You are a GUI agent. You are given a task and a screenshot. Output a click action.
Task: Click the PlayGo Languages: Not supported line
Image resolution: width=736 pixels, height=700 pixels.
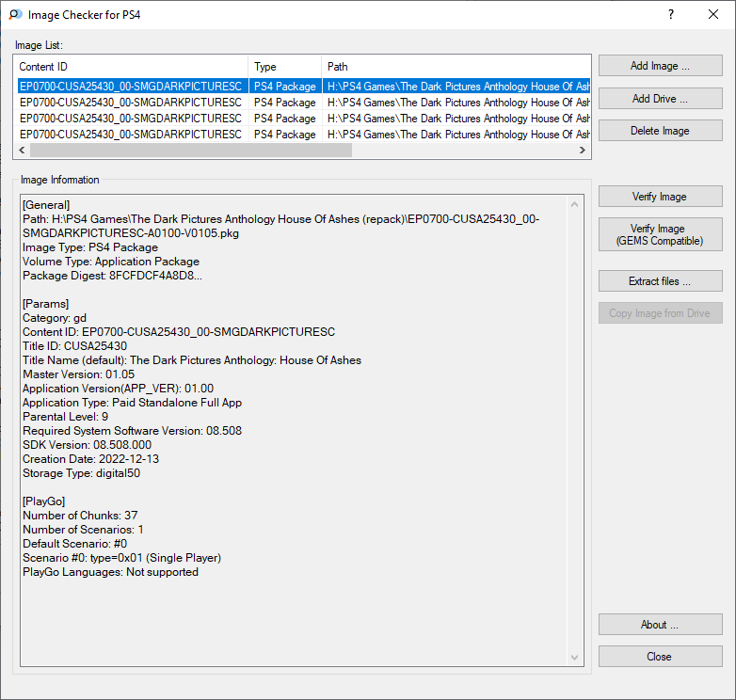(110, 572)
